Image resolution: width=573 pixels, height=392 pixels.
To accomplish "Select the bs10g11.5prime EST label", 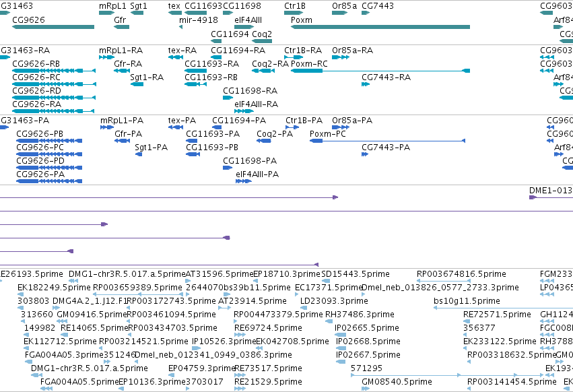I will [467, 301].
